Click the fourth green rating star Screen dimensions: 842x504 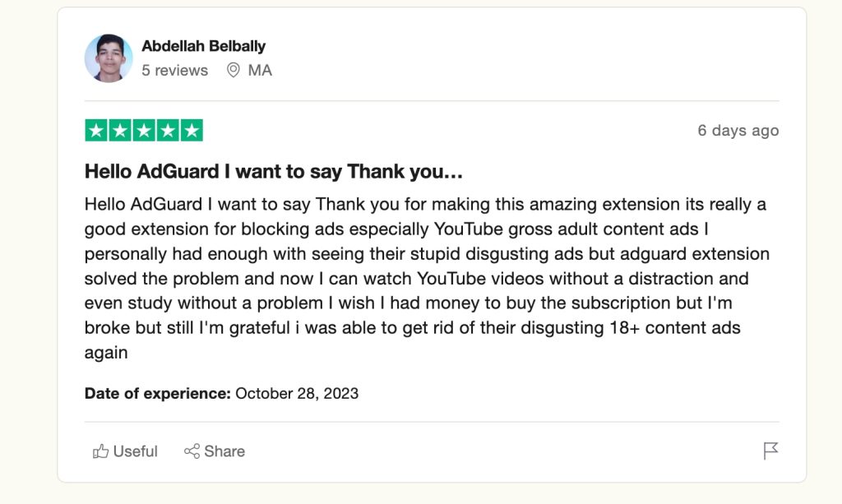[168, 131]
